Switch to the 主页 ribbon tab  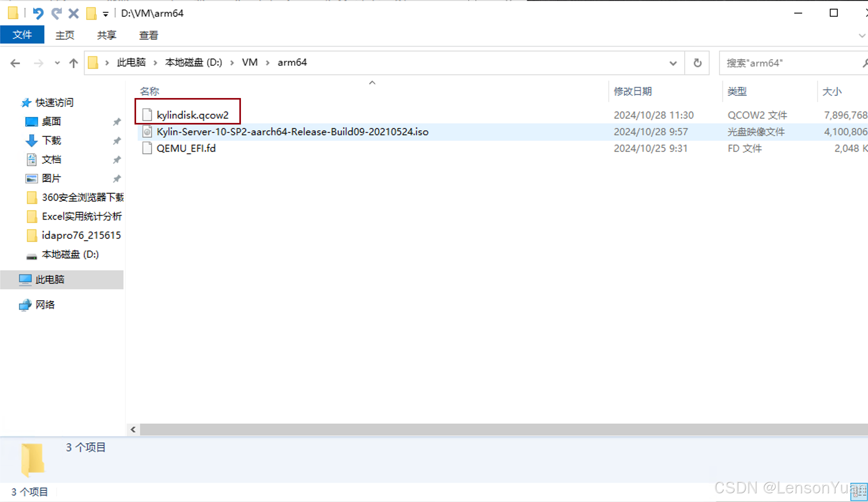pos(65,35)
